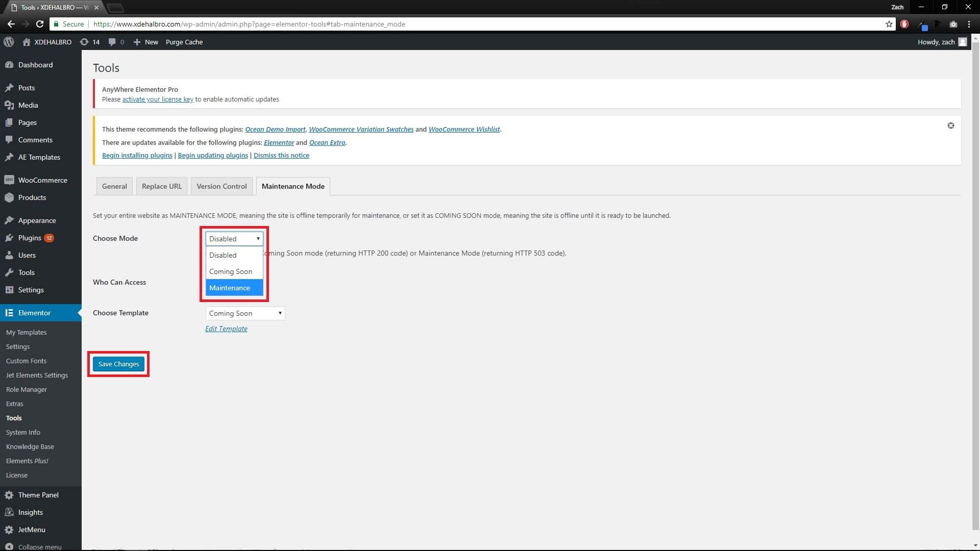980x551 pixels.
Task: Open the XDEHALBRO site home icon
Action: tap(27, 42)
